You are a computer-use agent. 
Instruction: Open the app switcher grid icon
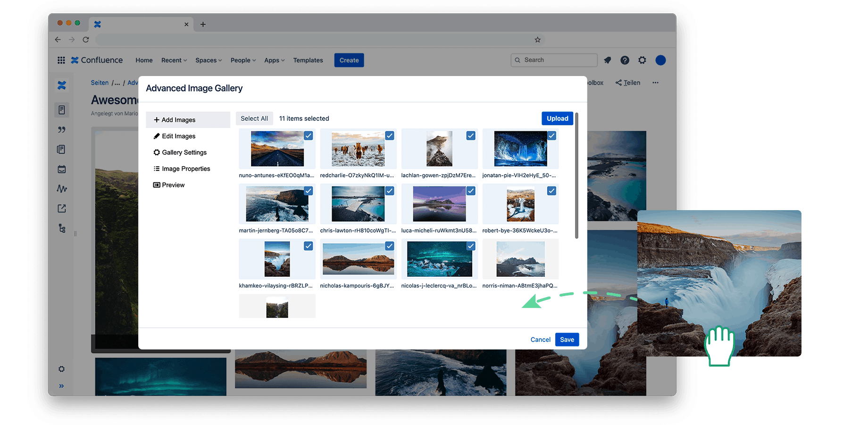61,60
